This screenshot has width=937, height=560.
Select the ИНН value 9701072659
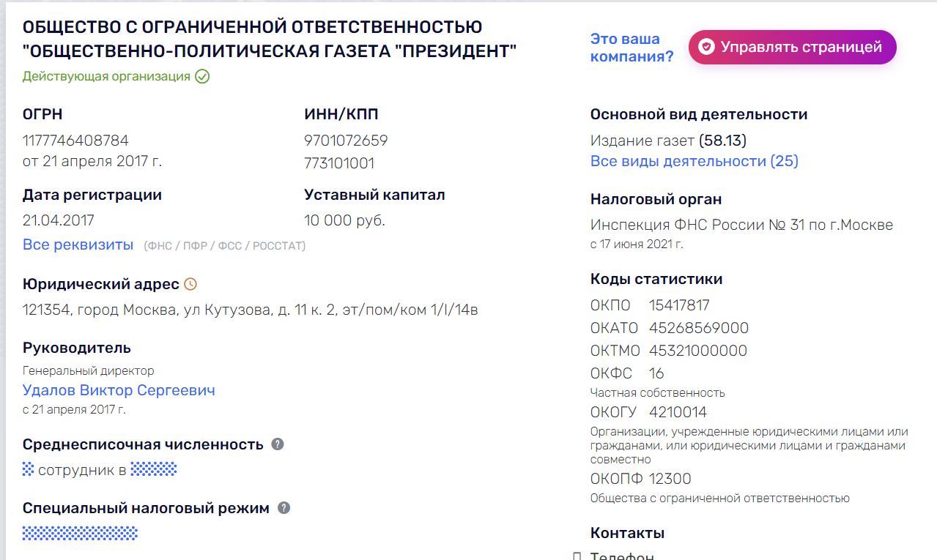(x=346, y=140)
